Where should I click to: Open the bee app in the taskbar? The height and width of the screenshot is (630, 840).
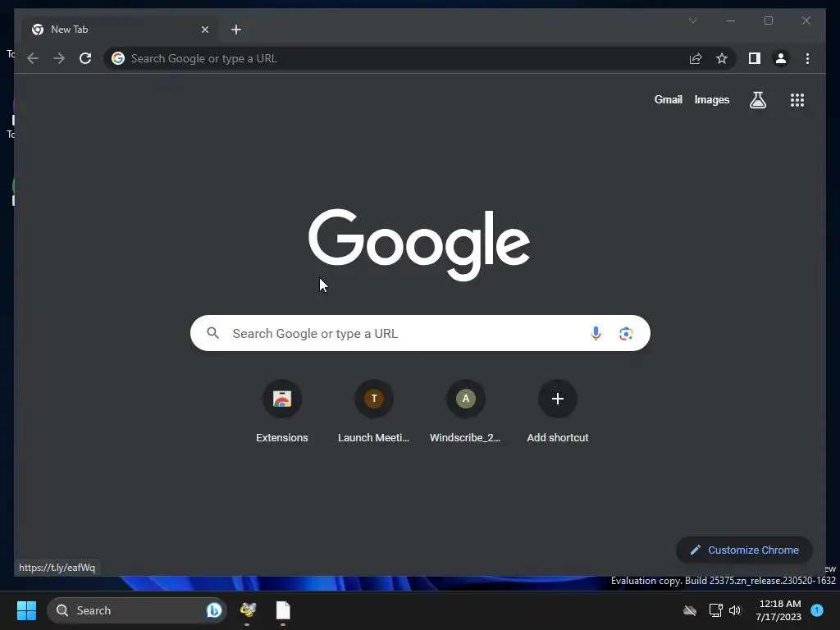(248, 609)
